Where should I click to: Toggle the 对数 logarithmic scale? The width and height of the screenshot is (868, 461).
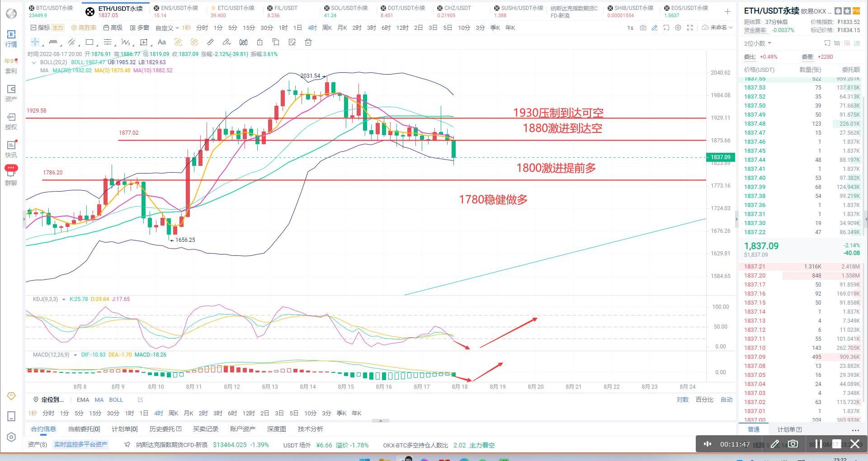(x=682, y=400)
